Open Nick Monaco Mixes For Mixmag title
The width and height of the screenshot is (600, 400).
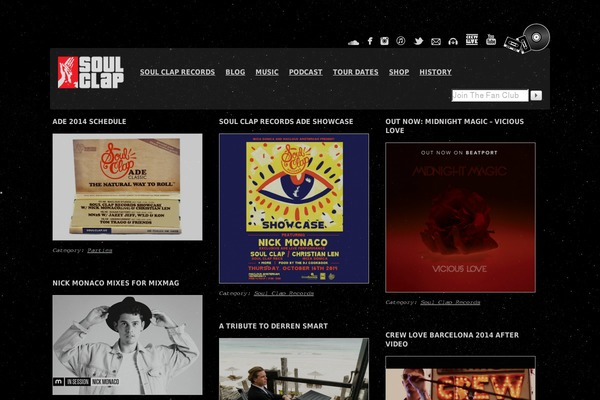pyautogui.click(x=116, y=283)
